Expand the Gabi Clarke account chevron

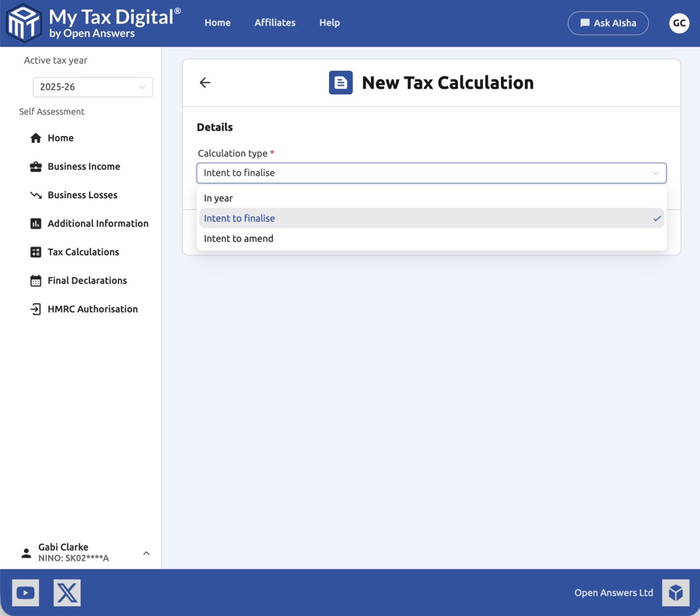click(146, 553)
